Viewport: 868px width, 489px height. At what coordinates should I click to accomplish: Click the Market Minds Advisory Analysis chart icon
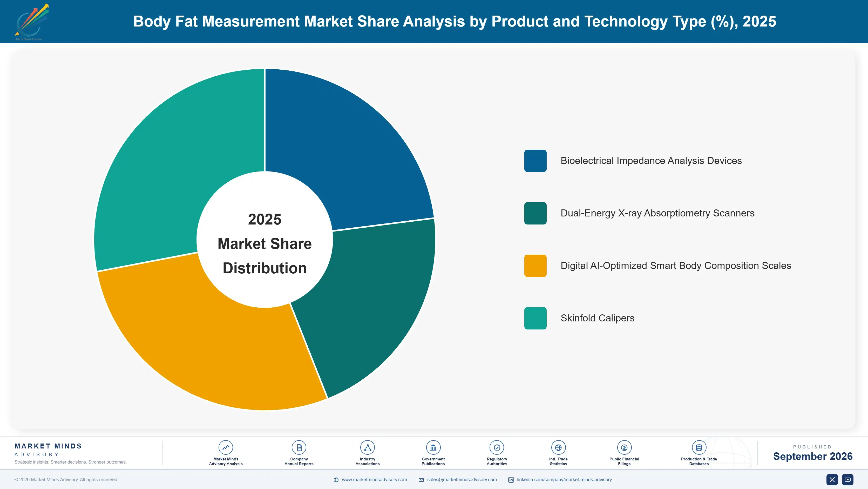tap(226, 447)
